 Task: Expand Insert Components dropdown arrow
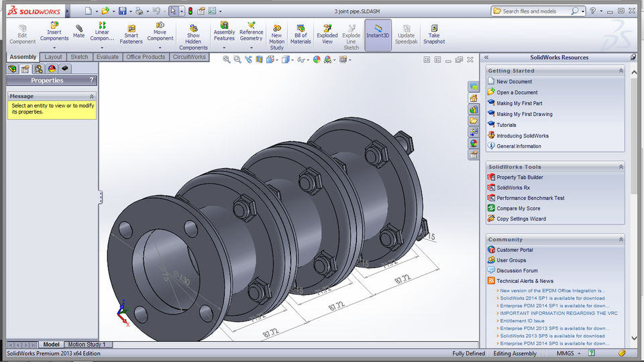54,48
